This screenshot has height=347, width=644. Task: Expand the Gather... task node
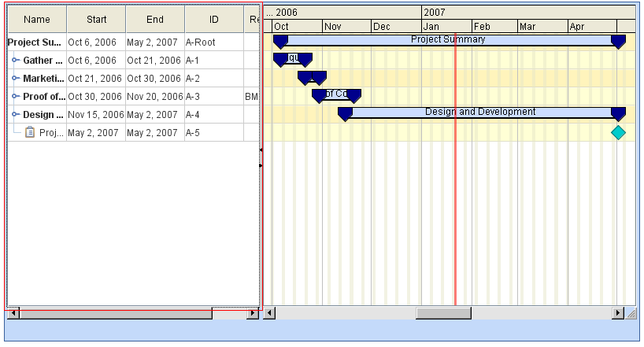16,60
